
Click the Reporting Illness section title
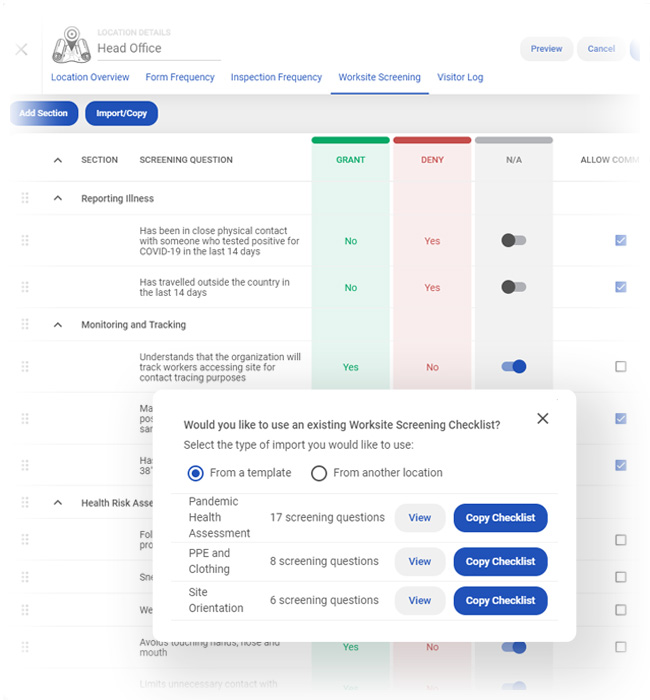click(117, 198)
